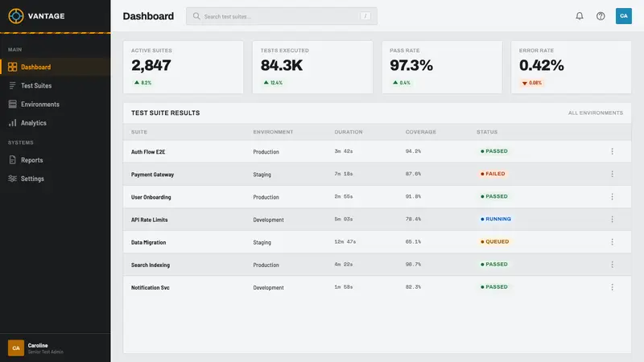The height and width of the screenshot is (362, 644).
Task: Sort by Environment column header
Action: (x=273, y=132)
